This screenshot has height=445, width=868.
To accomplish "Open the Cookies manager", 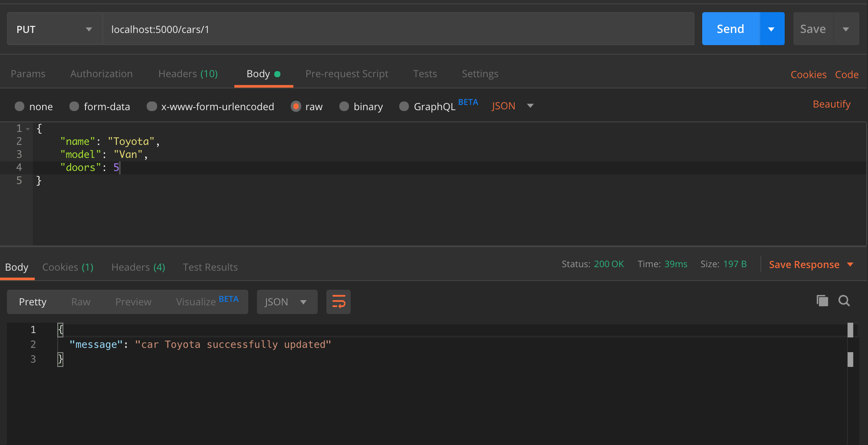I will tap(808, 74).
